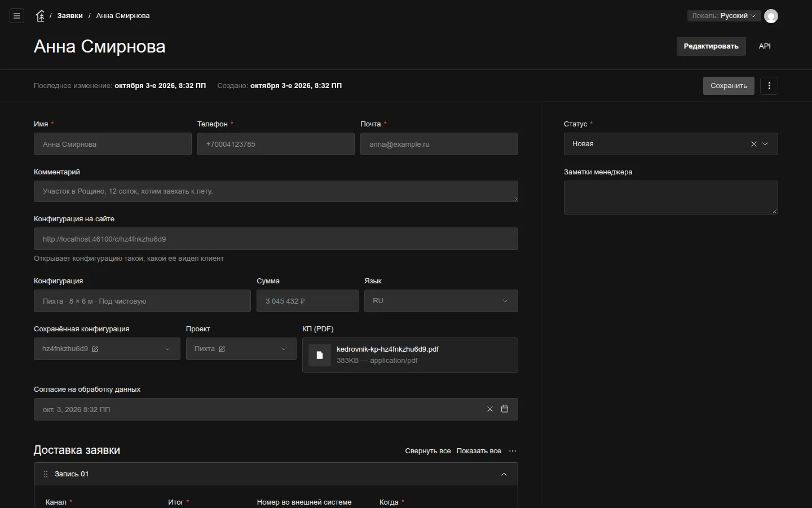Viewport: 812px width, 508px height.
Task: Click the Конфигурация на сайте URL field
Action: (x=276, y=239)
